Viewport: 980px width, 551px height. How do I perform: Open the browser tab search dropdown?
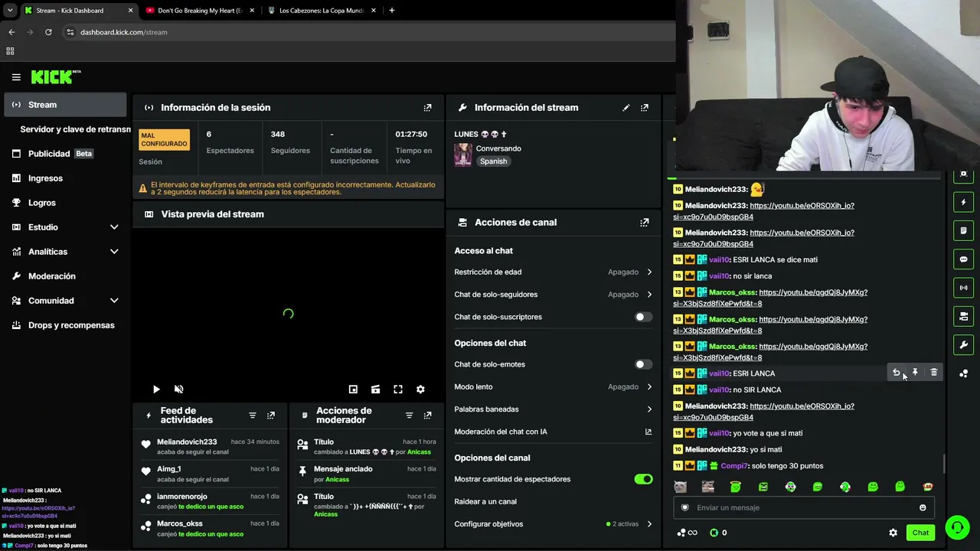[10, 11]
